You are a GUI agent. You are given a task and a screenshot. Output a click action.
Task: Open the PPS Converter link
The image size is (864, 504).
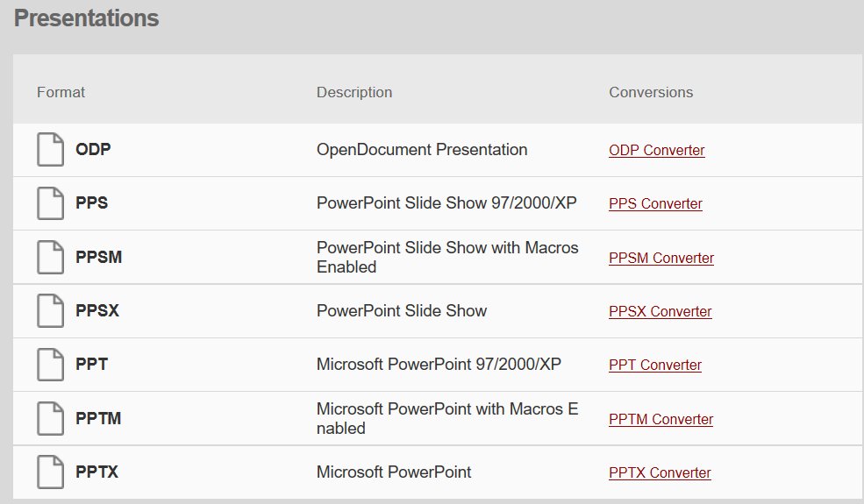point(655,204)
